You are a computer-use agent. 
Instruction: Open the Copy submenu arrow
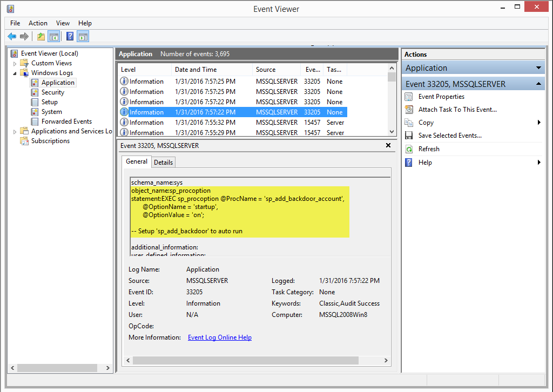coord(539,123)
